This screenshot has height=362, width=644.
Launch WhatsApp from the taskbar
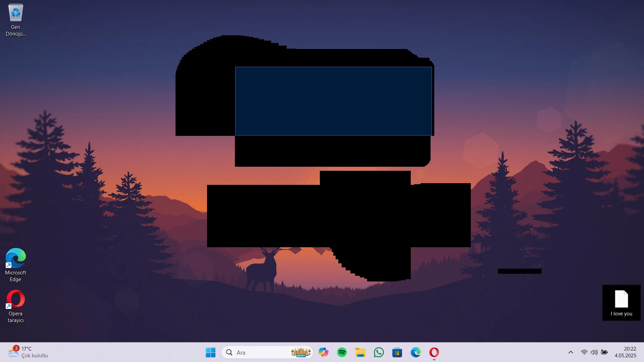379,352
